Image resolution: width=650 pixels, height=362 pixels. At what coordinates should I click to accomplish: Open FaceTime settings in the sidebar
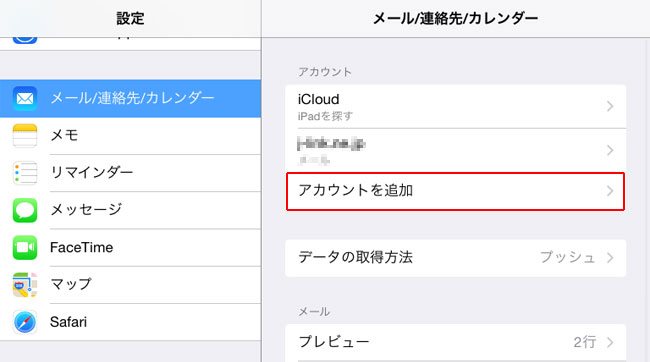point(130,248)
